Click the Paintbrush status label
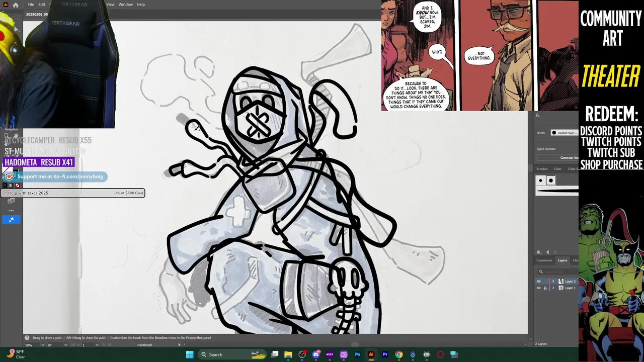 (145, 345)
